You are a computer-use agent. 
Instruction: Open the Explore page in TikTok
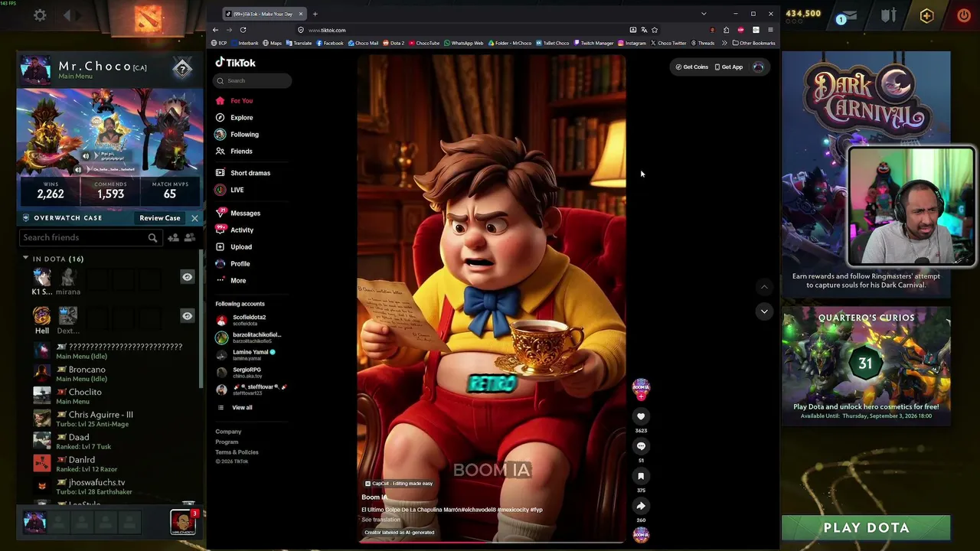point(234,118)
